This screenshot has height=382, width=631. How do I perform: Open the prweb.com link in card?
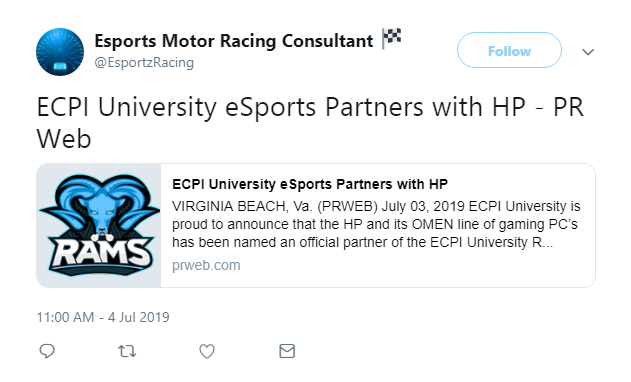(206, 265)
